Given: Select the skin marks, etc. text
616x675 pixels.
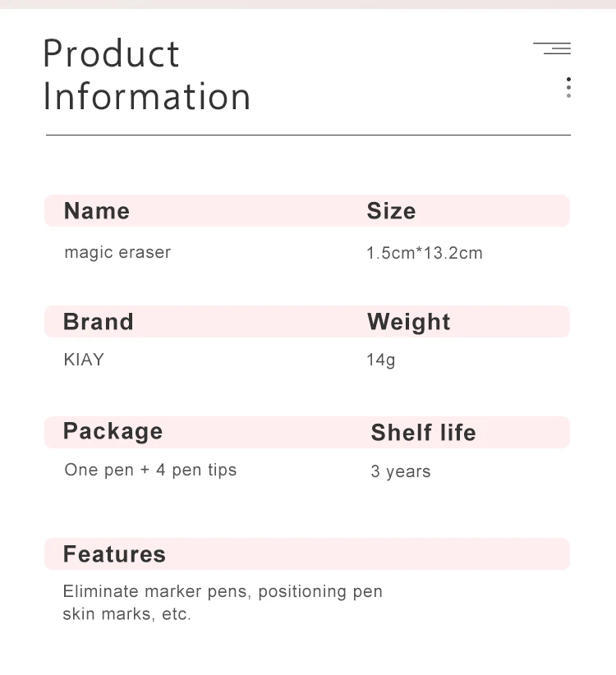Looking at the screenshot, I should [x=126, y=614].
